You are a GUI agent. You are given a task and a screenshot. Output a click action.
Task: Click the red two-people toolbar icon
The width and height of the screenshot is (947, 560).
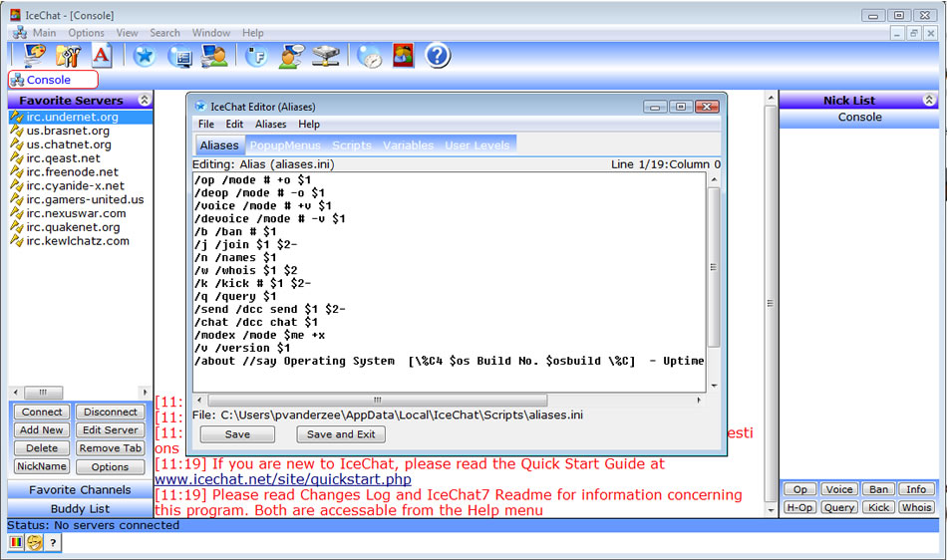404,56
